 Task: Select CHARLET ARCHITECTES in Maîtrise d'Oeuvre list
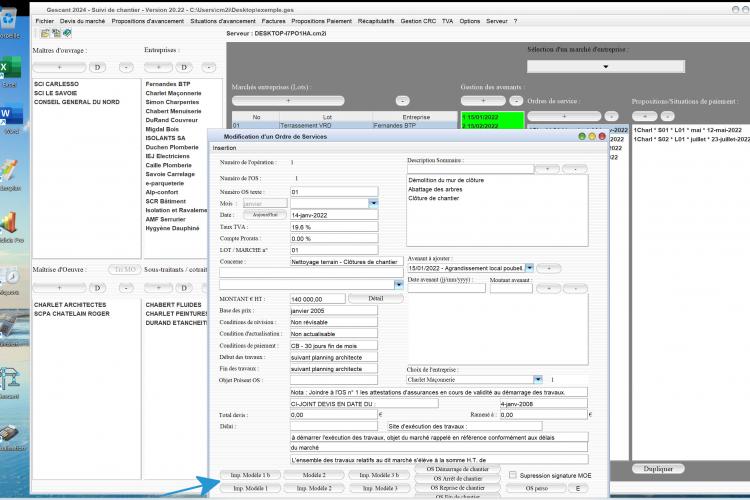coord(70,305)
